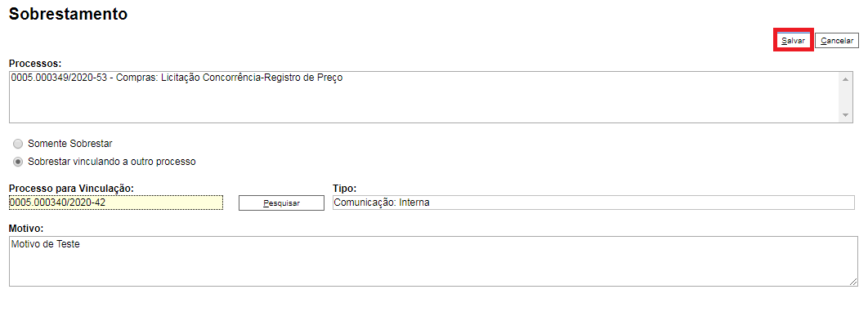Click the "Processos:" field label
Viewport: 868px width, 325px height.
point(35,64)
